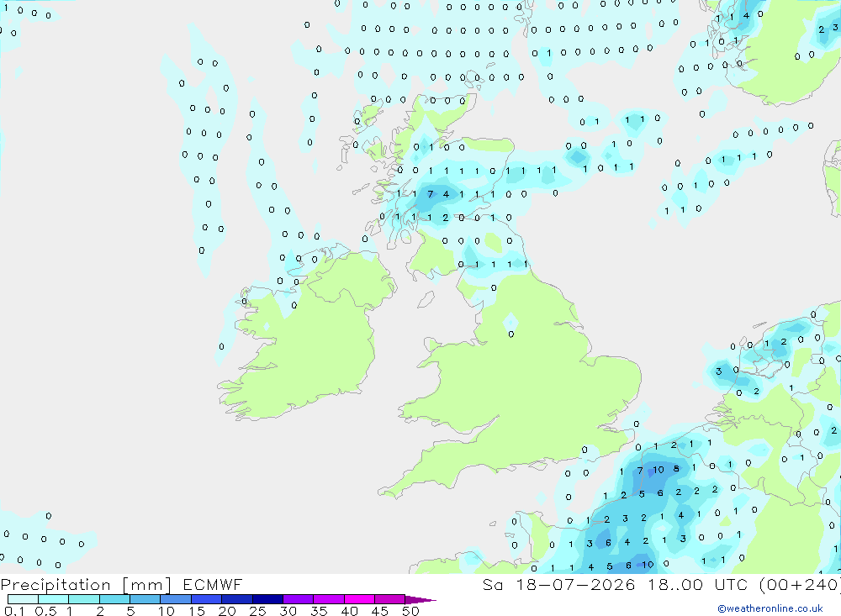841x616 pixels.
Task: Click the '20' legend scale label
Action: click(x=227, y=611)
